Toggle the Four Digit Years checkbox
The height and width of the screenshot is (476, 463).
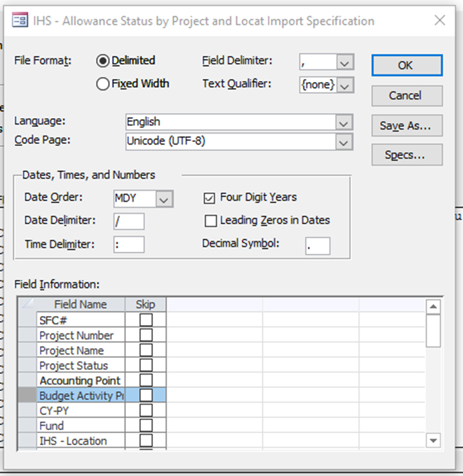(210, 198)
